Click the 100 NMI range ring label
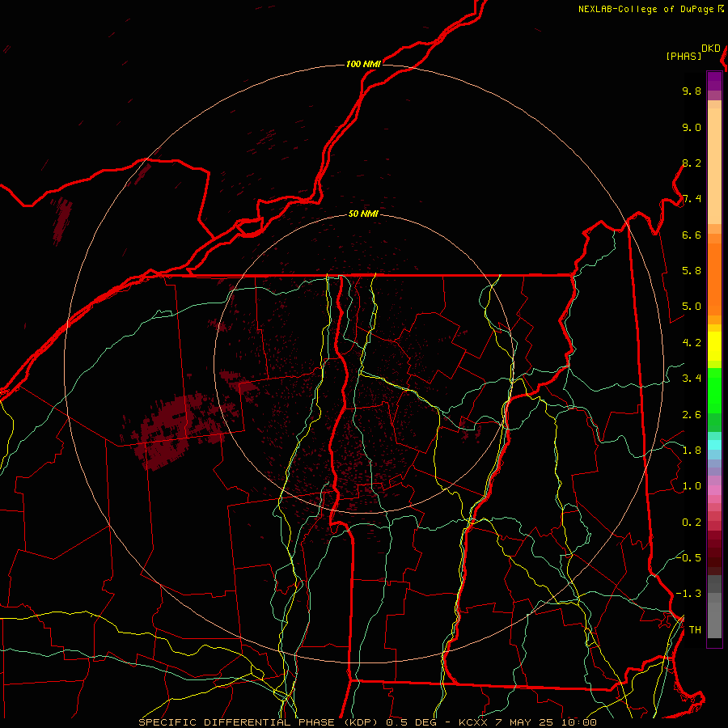This screenshot has height=728, width=728. pyautogui.click(x=363, y=64)
